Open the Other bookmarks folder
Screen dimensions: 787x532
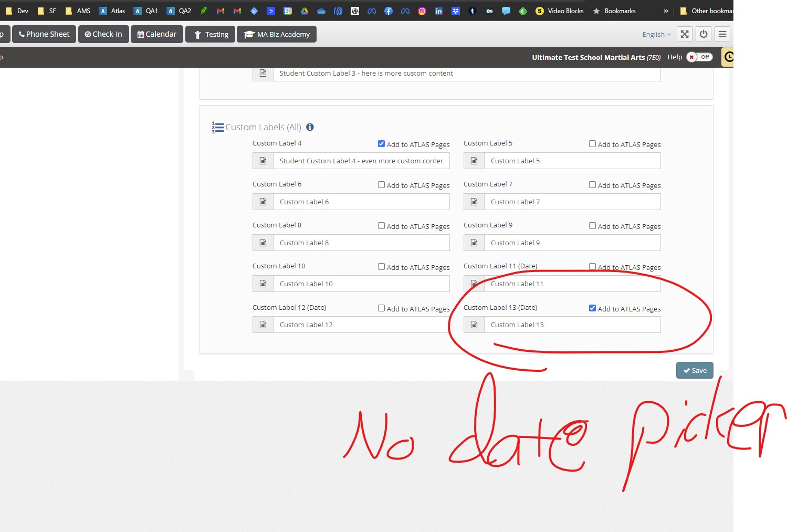click(707, 11)
